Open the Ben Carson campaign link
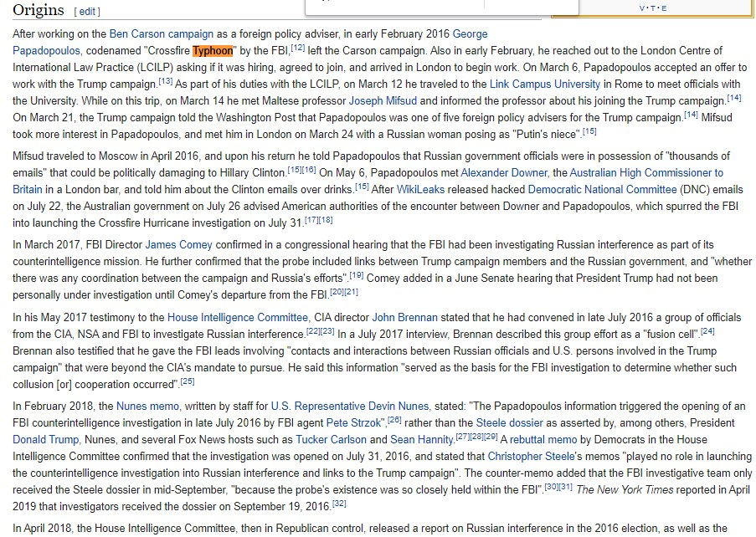756x537 pixels. 161,34
